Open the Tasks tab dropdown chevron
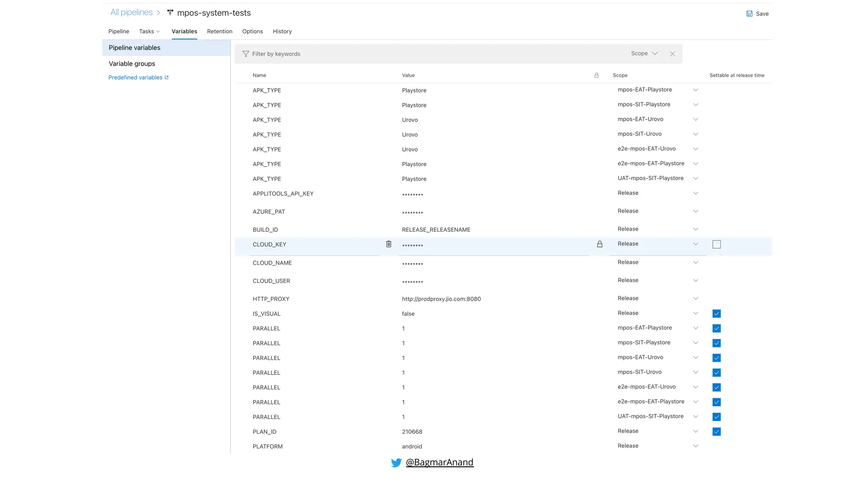Viewport: 868px width, 488px height. (x=158, y=32)
